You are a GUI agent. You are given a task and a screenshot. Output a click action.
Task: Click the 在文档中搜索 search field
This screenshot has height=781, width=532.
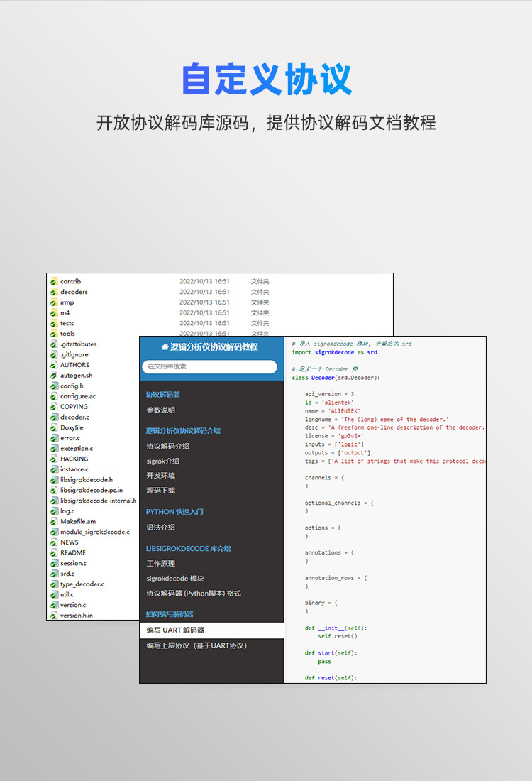point(209,366)
